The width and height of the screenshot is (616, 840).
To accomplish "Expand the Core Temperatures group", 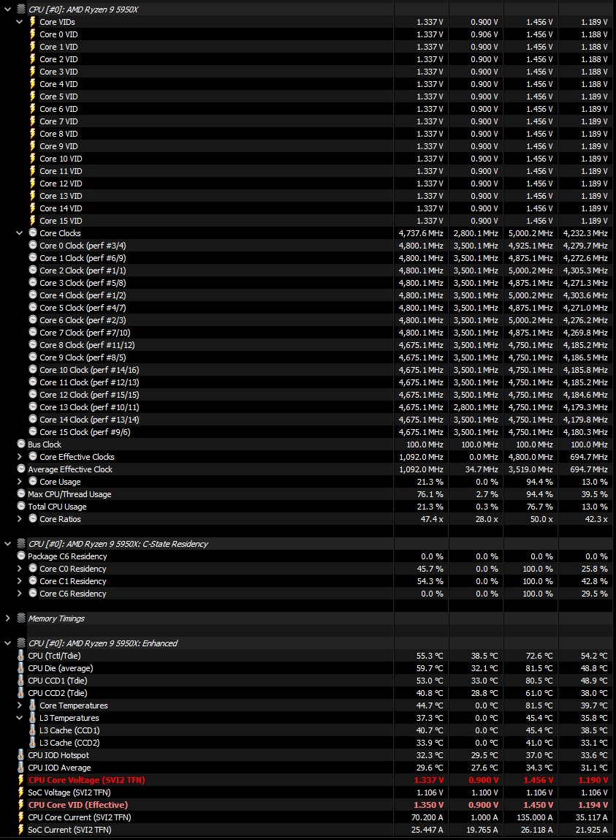I will click(19, 705).
